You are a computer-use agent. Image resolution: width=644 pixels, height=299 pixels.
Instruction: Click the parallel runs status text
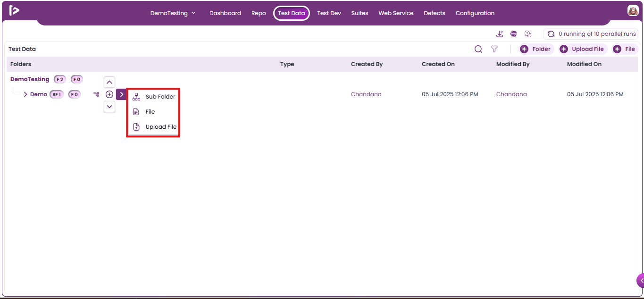(x=597, y=34)
